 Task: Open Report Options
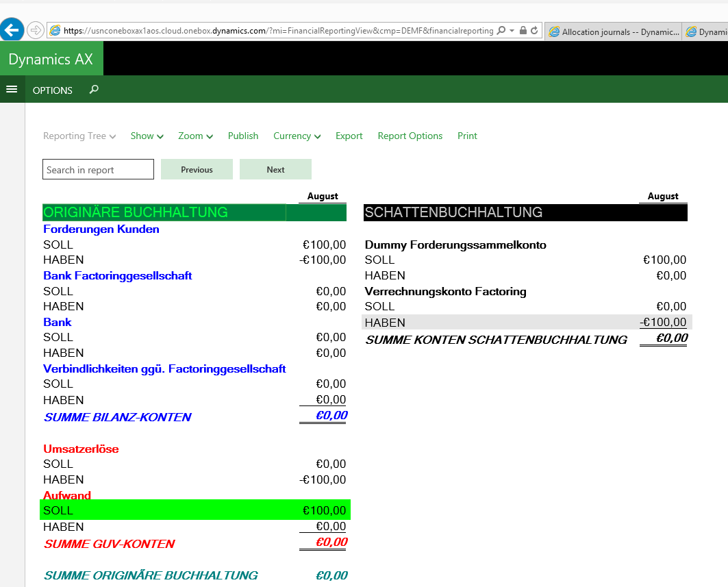410,136
